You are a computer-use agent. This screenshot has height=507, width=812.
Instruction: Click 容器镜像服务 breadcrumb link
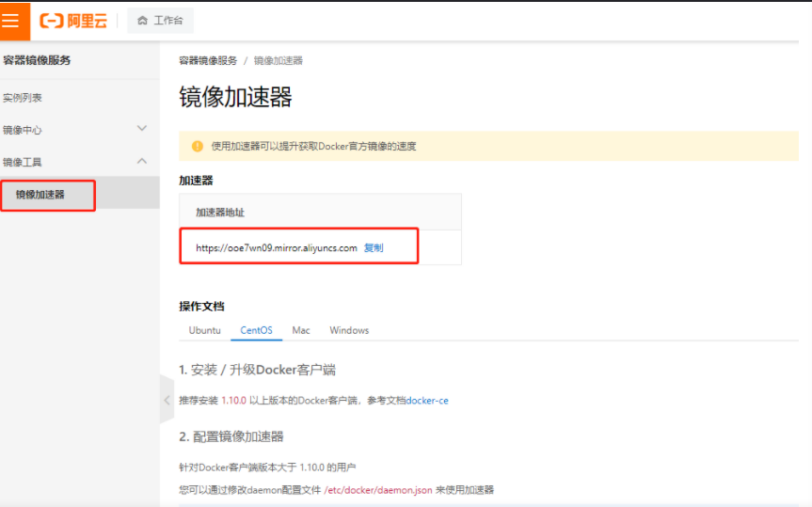[x=208, y=60]
